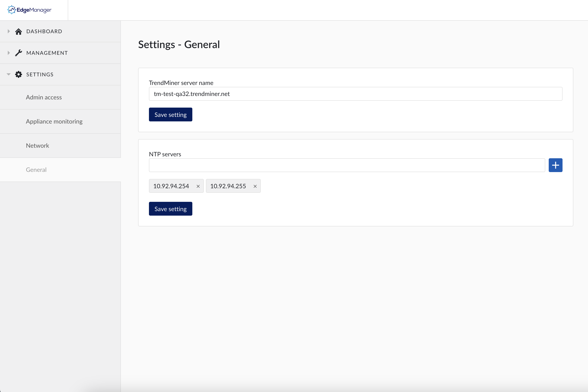
Task: Expand the Management section chevron
Action: [x=8, y=53]
